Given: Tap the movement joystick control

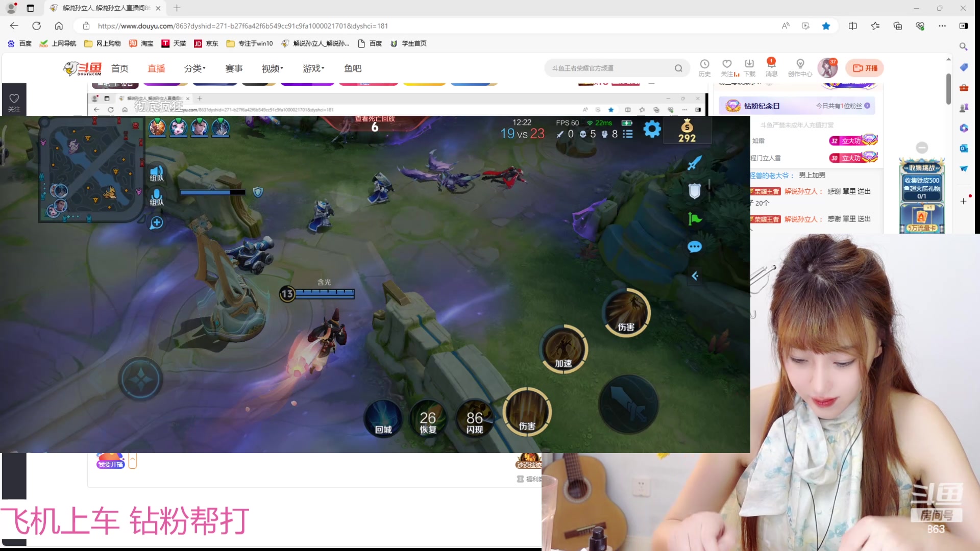Looking at the screenshot, I should pos(141,380).
